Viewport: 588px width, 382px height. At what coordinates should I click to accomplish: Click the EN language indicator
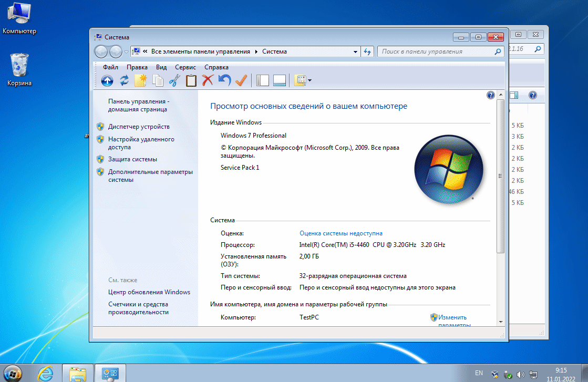point(479,373)
